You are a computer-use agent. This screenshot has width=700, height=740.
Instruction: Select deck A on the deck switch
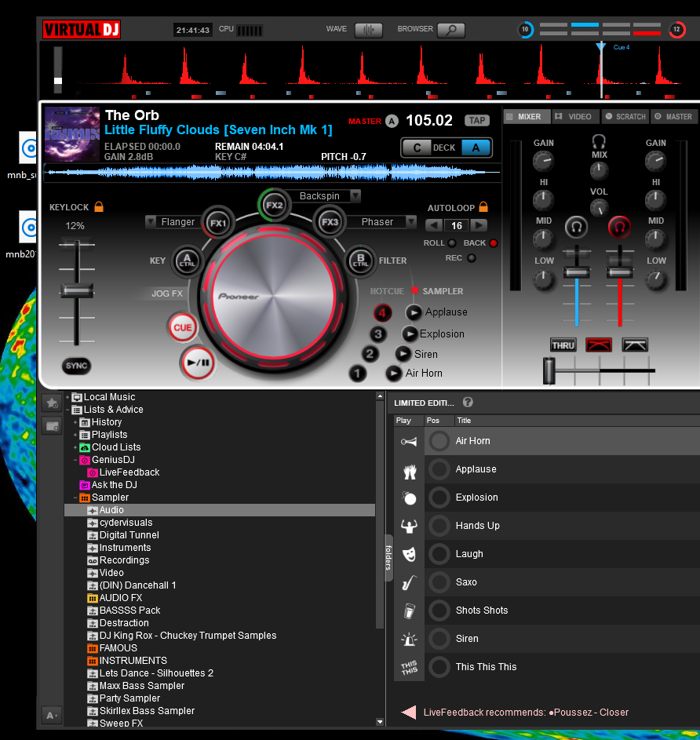476,148
